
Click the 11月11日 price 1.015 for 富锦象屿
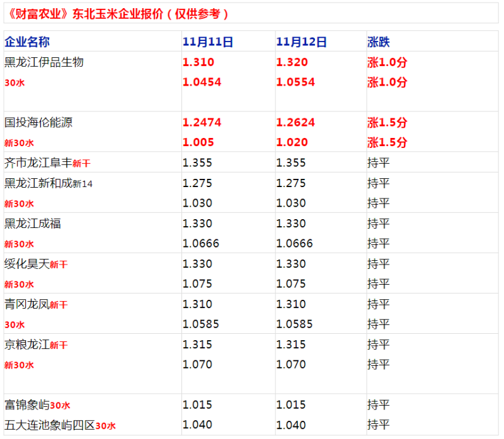point(197,405)
